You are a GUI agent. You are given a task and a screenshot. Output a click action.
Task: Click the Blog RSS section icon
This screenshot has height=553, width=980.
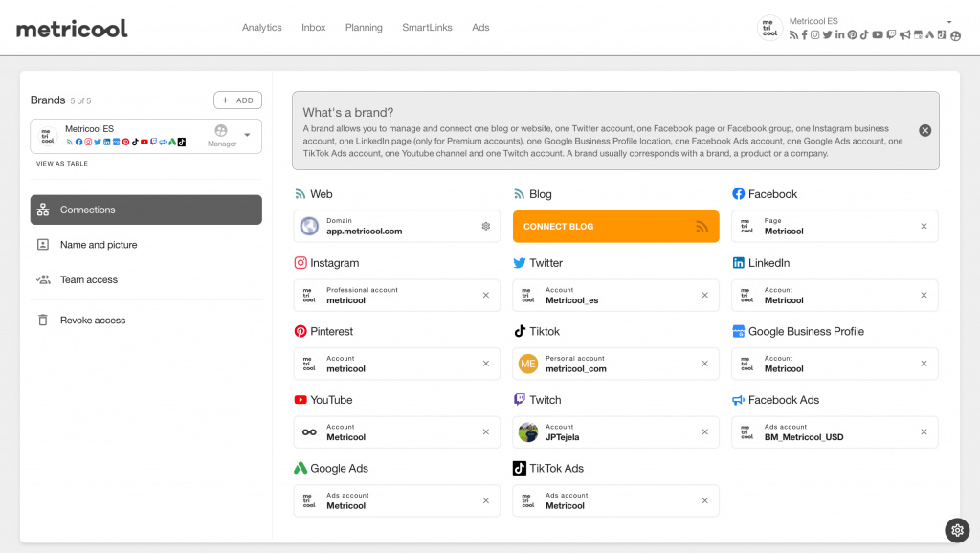520,194
